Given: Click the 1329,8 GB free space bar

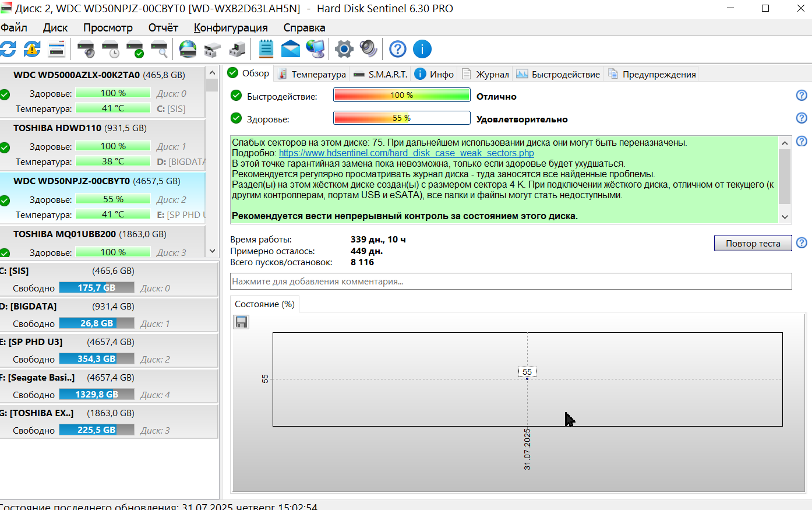Looking at the screenshot, I should [97, 394].
